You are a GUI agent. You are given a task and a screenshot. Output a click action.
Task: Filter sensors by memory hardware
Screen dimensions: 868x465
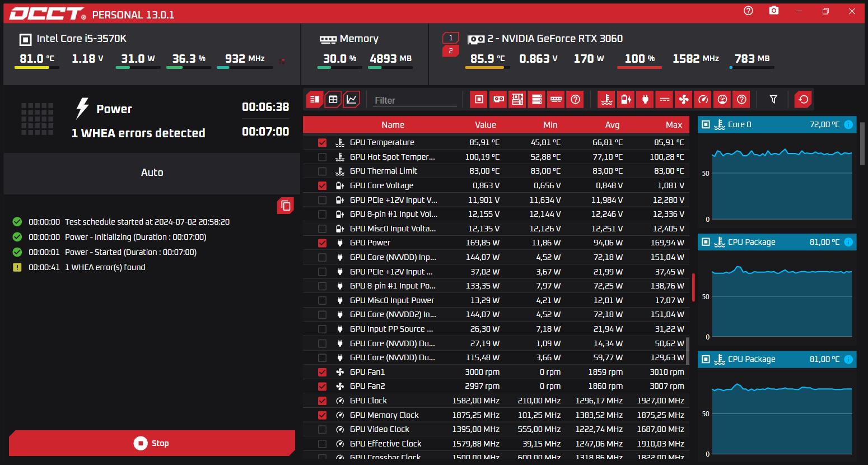(x=556, y=100)
